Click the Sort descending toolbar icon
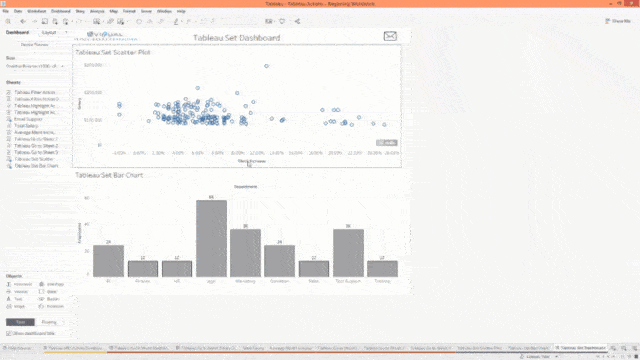Screen dimensions: 640x360 point(161,21)
